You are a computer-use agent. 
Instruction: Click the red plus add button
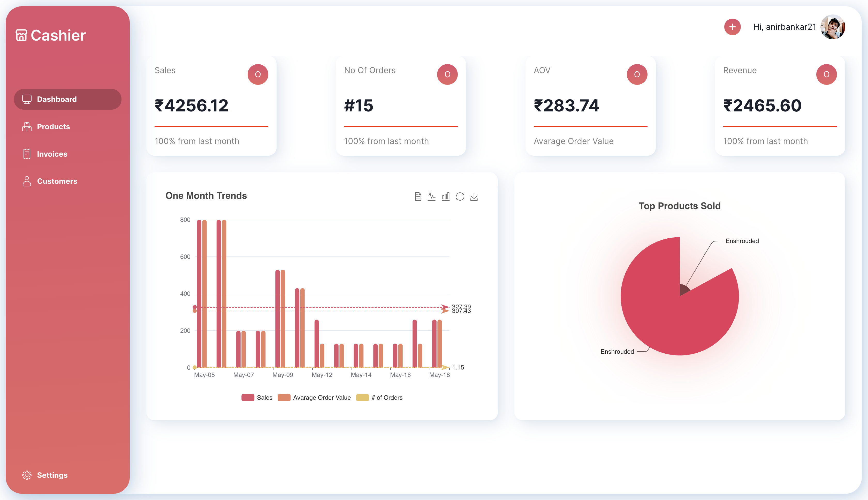pos(732,27)
